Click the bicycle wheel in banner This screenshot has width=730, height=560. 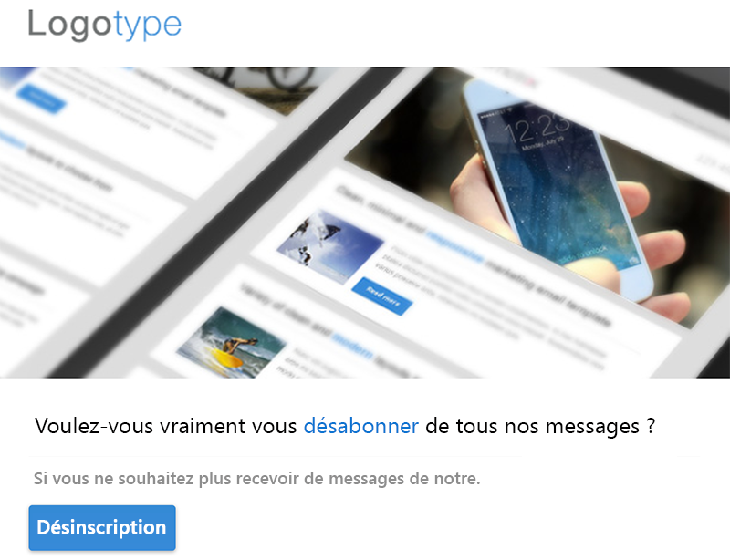(291, 78)
